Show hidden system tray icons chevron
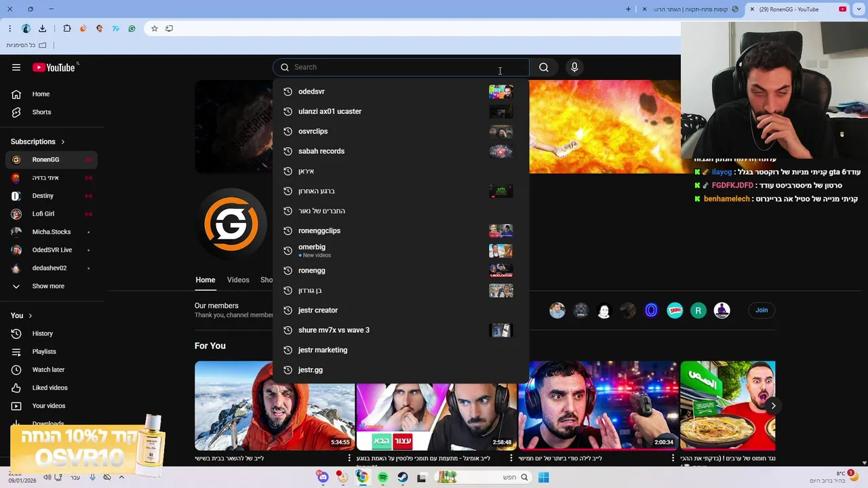The width and height of the screenshot is (868, 488). (x=123, y=477)
